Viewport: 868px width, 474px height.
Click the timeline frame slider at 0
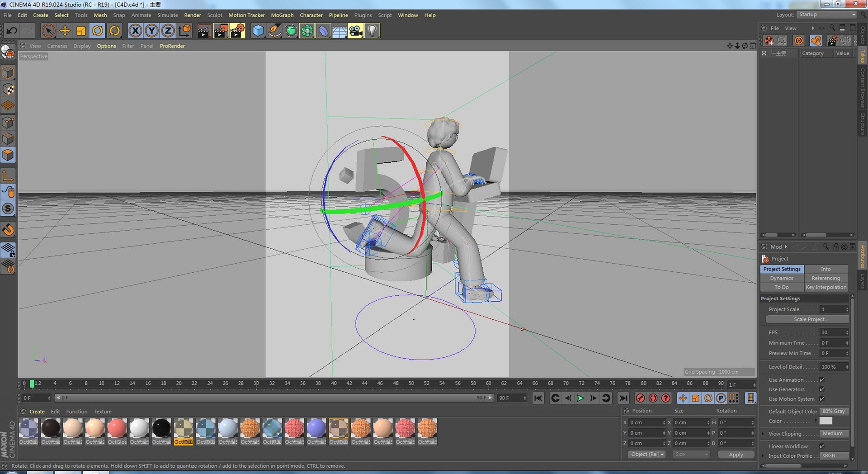click(32, 384)
